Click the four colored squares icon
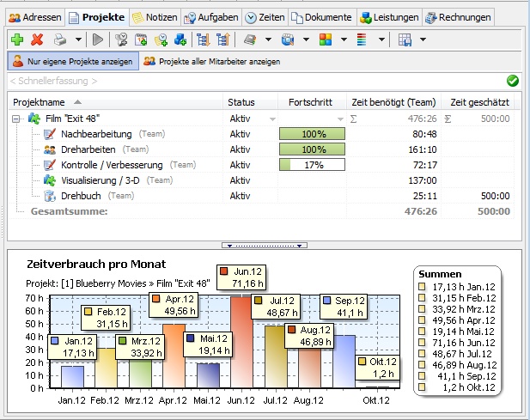The height and width of the screenshot is (420, 530). (x=326, y=40)
